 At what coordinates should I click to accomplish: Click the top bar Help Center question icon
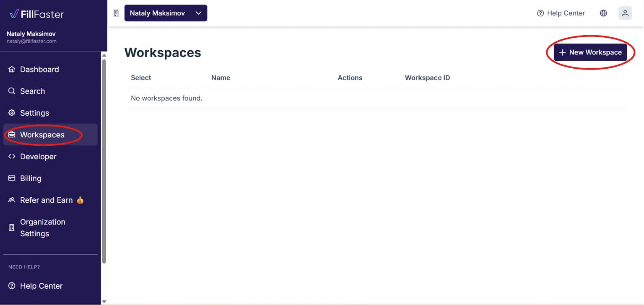pos(540,13)
